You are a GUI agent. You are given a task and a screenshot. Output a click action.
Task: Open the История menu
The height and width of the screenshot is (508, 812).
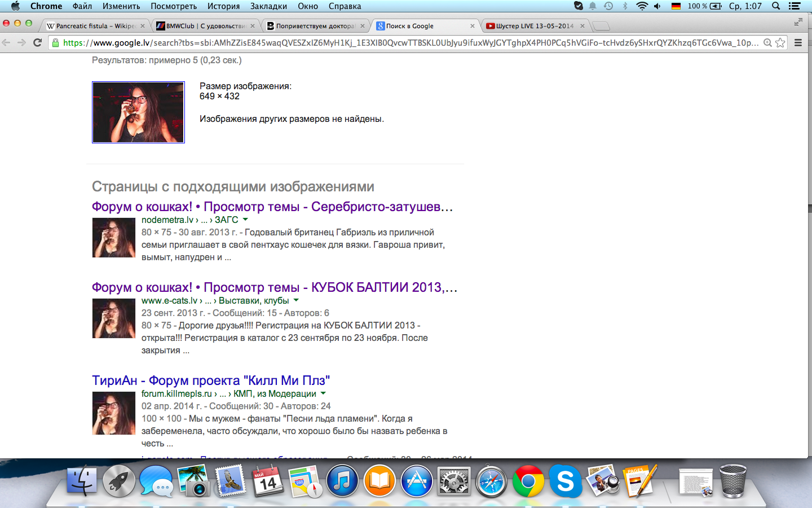(x=223, y=6)
